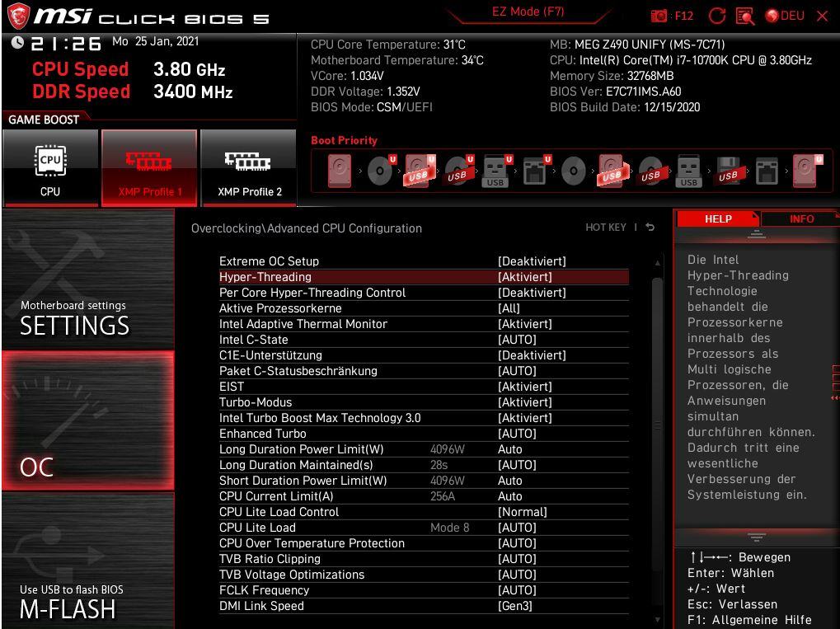
Task: Select the UEFI USB hard disk boot device
Action: click(420, 171)
